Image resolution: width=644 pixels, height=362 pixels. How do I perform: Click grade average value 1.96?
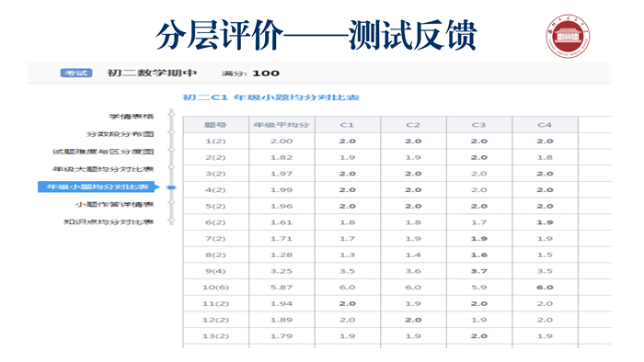(x=282, y=206)
